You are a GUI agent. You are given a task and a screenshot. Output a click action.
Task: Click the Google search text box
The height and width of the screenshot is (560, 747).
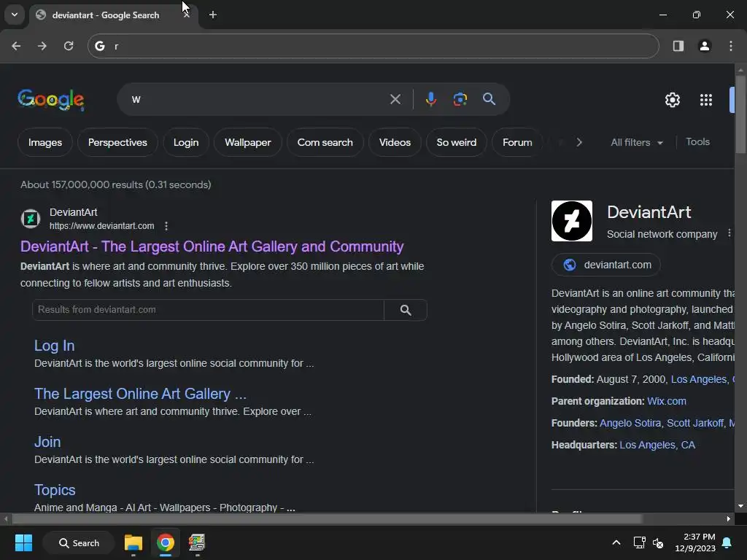point(258,99)
